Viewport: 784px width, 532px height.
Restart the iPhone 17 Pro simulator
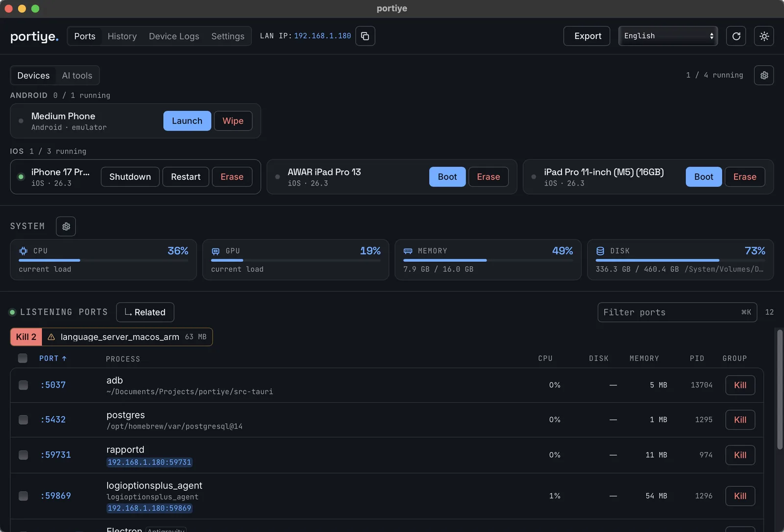tap(186, 177)
